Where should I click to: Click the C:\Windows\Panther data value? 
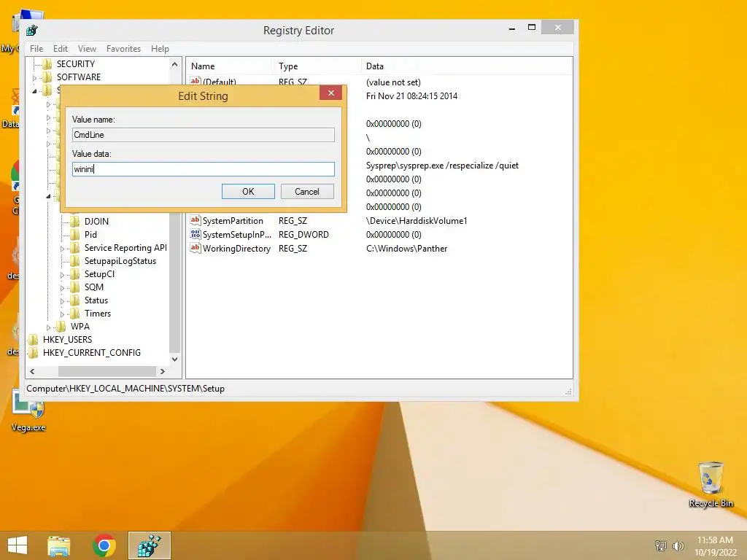407,249
